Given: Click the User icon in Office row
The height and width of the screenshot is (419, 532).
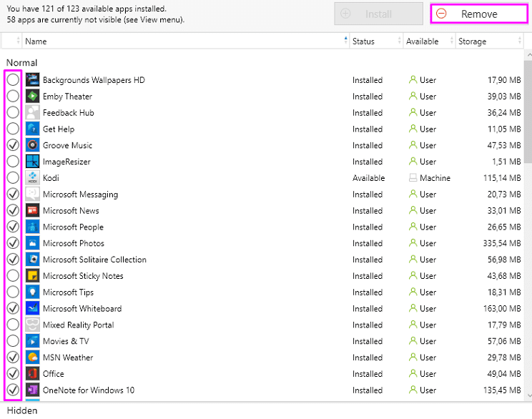Looking at the screenshot, I should click(413, 373).
